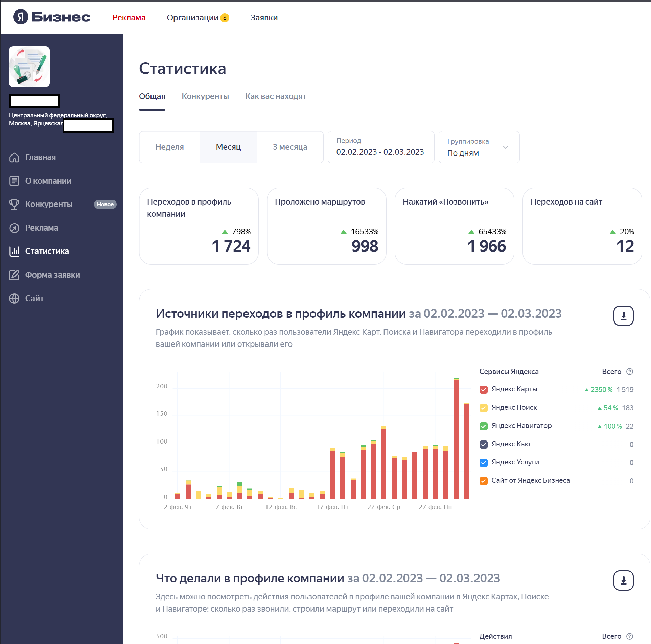Click the Реклама sidebar icon
Viewport: 651px width, 644px height.
click(x=14, y=228)
